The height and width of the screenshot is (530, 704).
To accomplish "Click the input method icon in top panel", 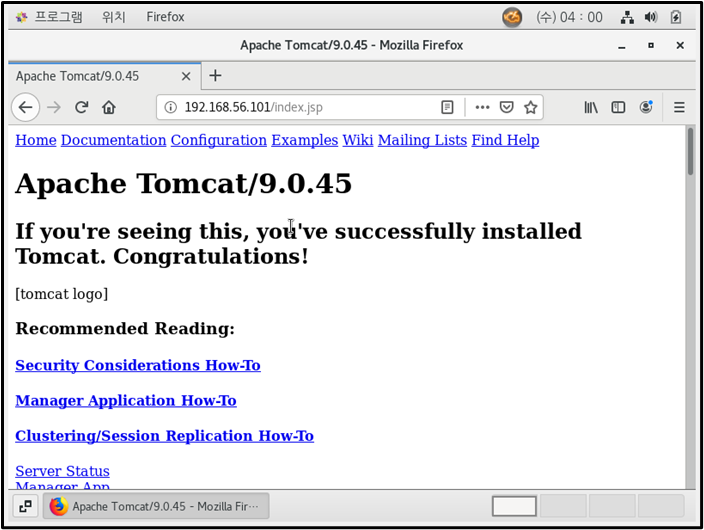I will click(x=512, y=18).
